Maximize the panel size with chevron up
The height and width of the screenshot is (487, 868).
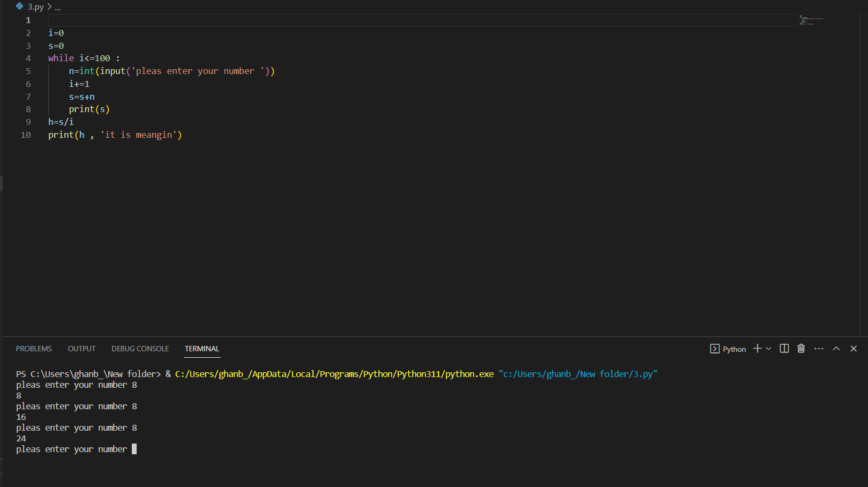pyautogui.click(x=836, y=349)
